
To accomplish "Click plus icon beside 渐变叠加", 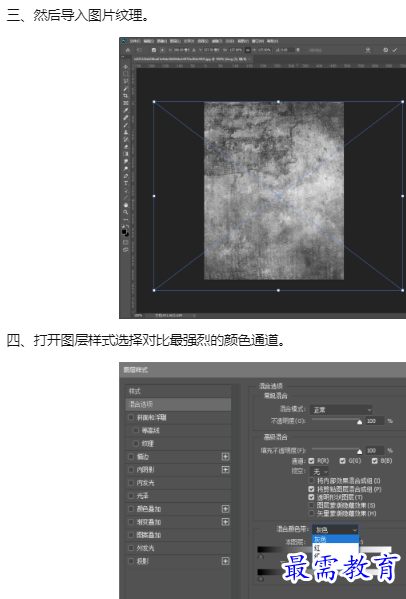I will [225, 522].
